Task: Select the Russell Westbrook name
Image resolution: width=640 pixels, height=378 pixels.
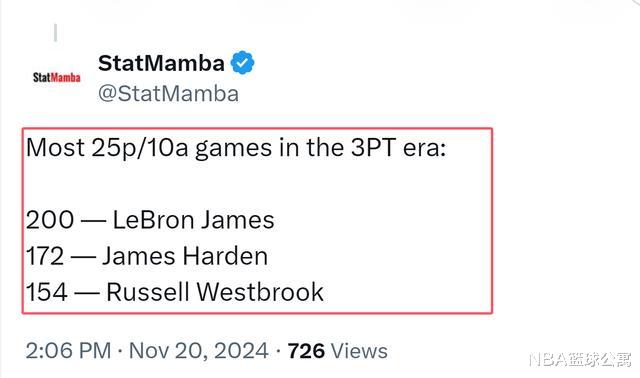Action: (x=215, y=292)
